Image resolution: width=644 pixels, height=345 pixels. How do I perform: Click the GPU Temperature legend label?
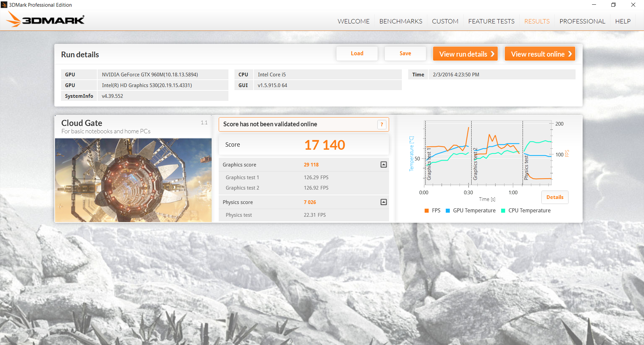tap(474, 211)
